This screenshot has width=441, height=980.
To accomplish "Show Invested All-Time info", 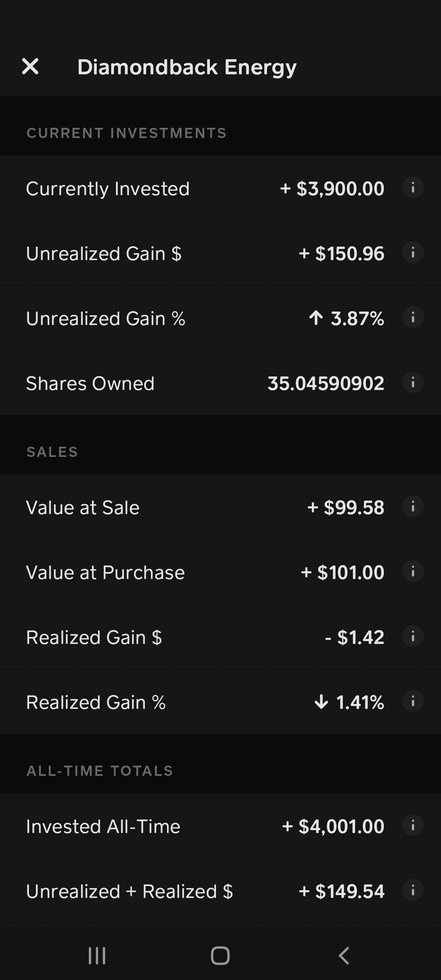I will tap(413, 826).
